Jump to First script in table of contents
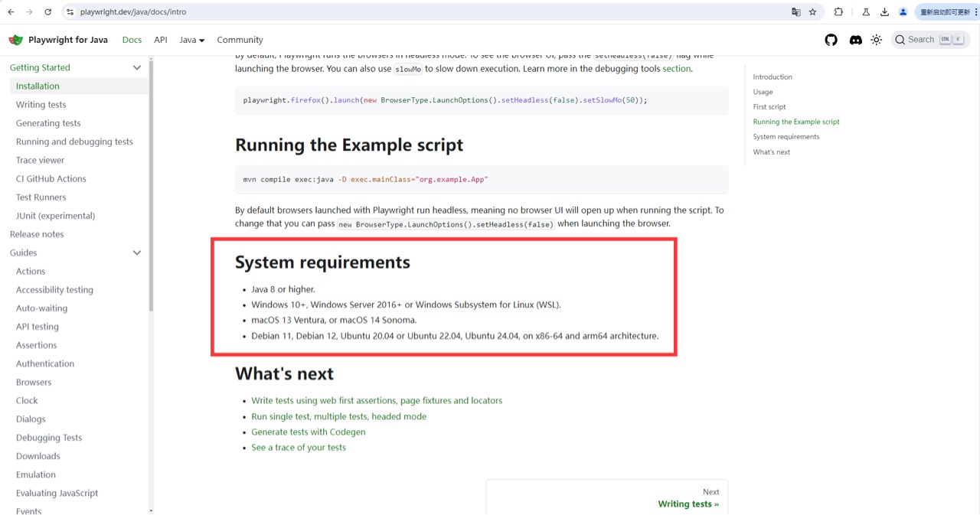The width and height of the screenshot is (980, 515). tap(769, 107)
